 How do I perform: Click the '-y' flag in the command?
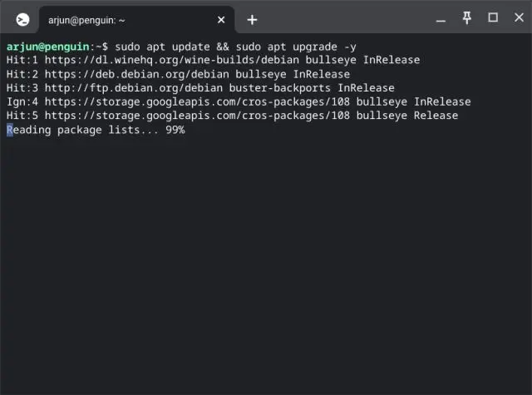click(x=350, y=46)
